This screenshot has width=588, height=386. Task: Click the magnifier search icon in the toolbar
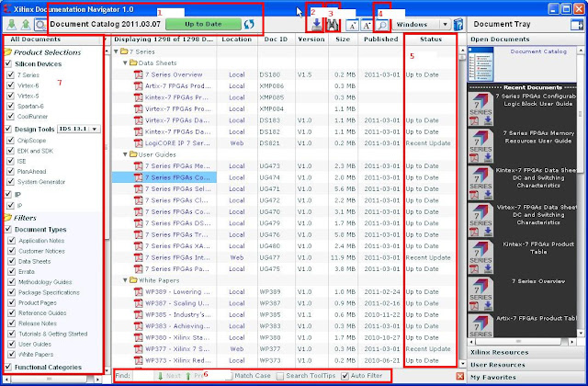382,26
